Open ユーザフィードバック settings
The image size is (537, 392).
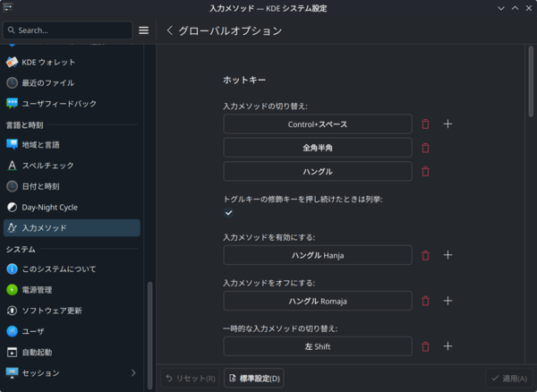(72, 104)
